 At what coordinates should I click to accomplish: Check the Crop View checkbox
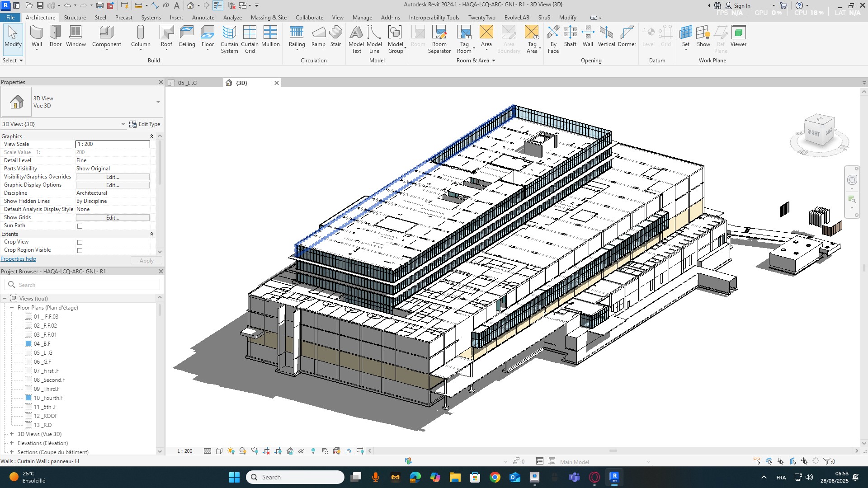click(80, 242)
